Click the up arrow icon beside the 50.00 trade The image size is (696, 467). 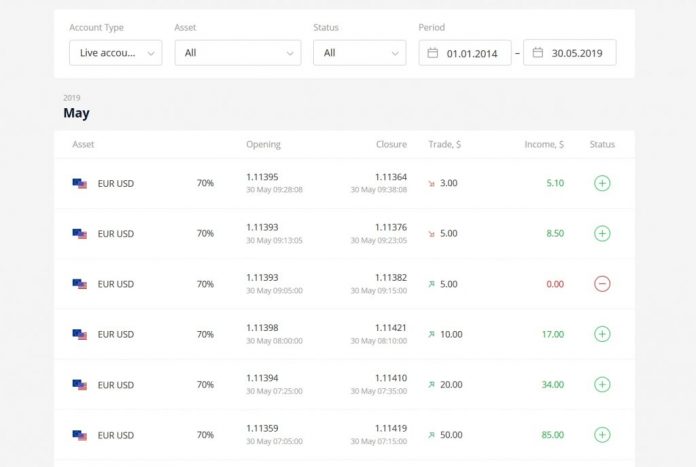(431, 435)
